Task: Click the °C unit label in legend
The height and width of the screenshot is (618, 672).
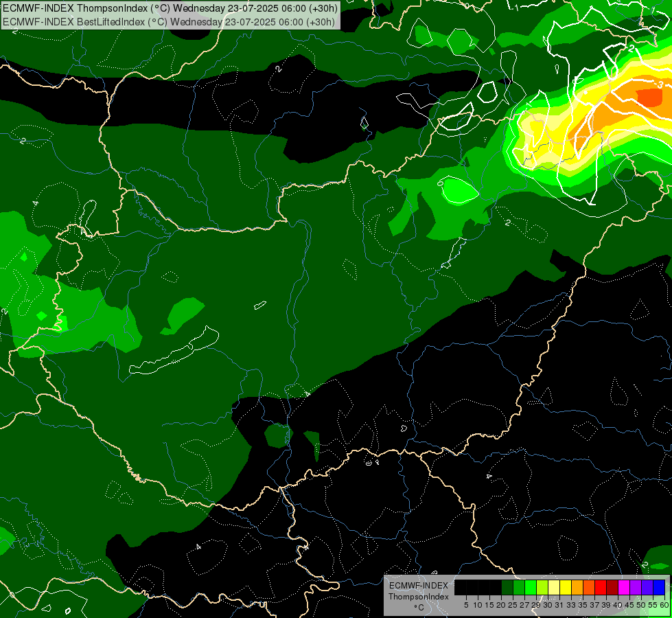Action: click(x=419, y=608)
